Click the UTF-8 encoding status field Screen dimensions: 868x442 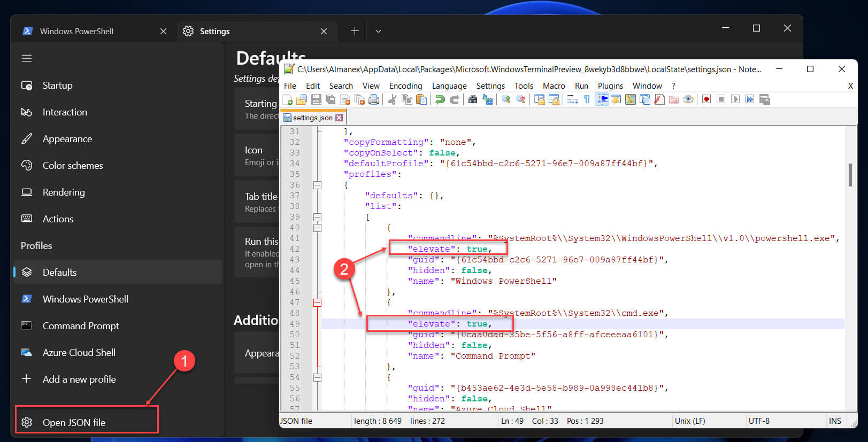759,421
